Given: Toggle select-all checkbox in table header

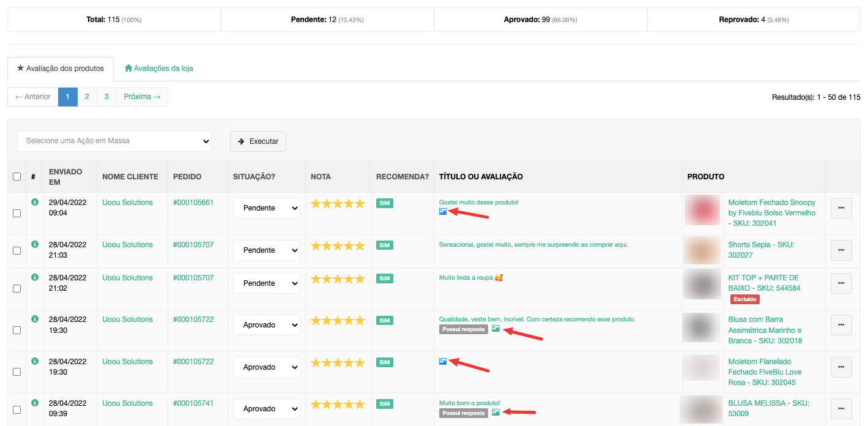Looking at the screenshot, I should pos(17,177).
